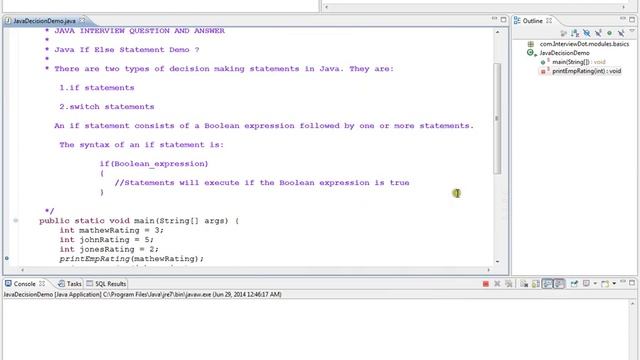This screenshot has height=360, width=640.
Task: Close the JavaDecisionDemo.java tab
Action: [x=82, y=20]
